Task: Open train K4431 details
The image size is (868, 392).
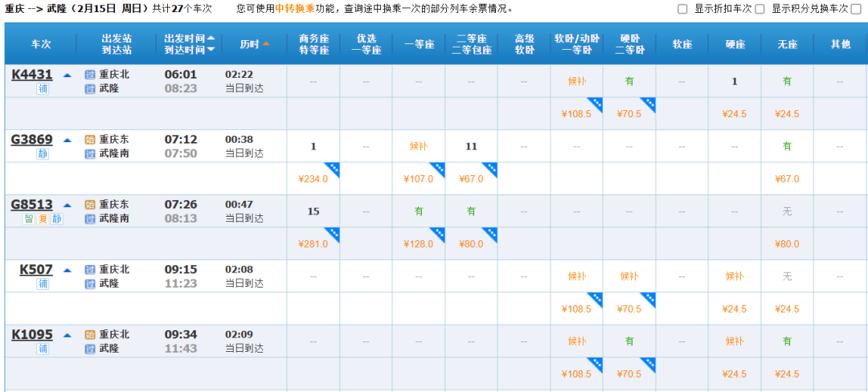Action: tap(32, 74)
